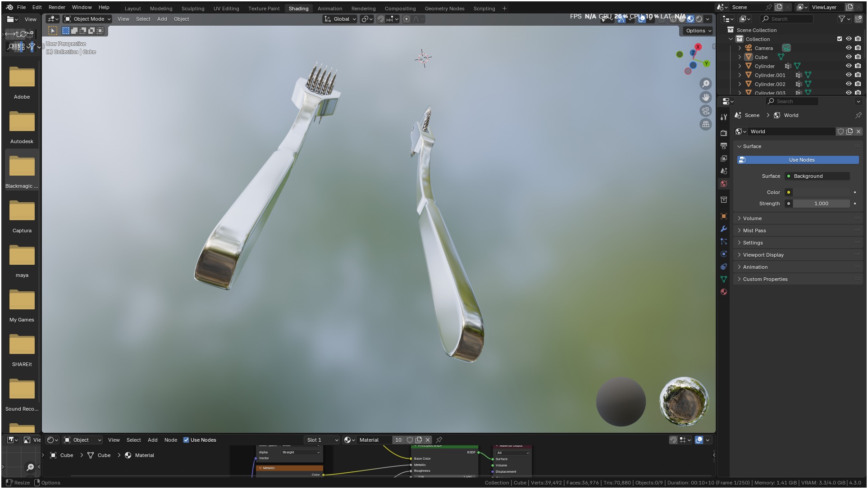
Task: Toggle Camera object visibility eye
Action: 849,48
